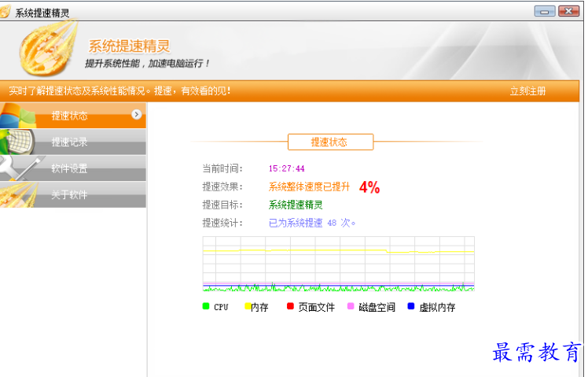Click the red 页面文件 legend swatch
Image resolution: width=588 pixels, height=377 pixels.
click(290, 306)
